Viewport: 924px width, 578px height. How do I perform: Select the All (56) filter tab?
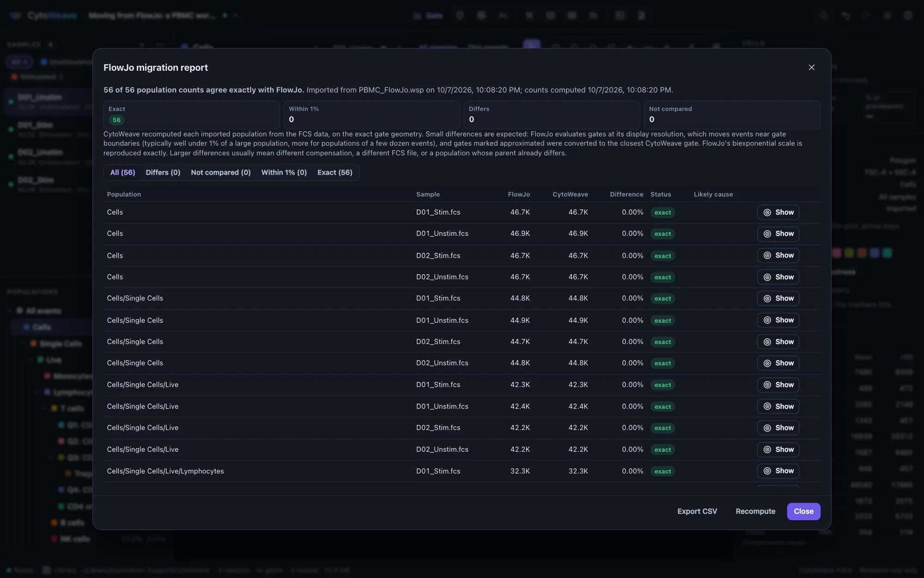(122, 172)
